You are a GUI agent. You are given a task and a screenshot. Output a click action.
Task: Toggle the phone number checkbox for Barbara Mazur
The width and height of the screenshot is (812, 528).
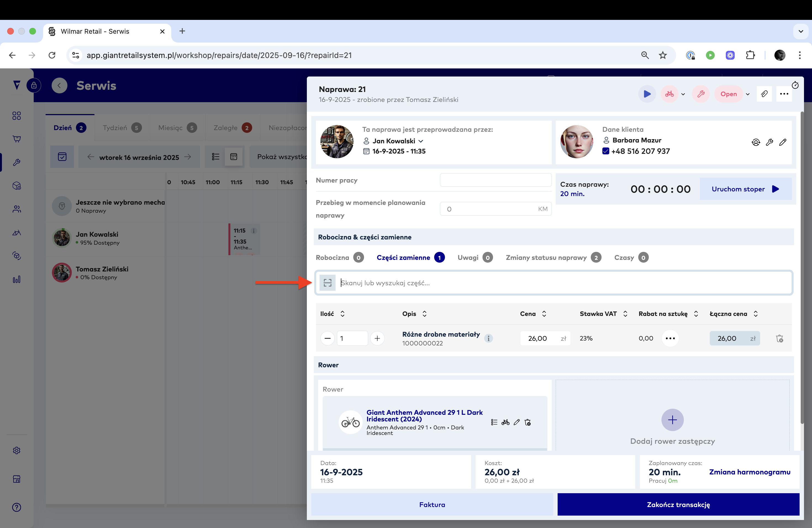[606, 151]
